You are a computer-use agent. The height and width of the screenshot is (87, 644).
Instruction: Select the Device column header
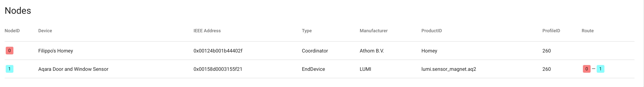[x=45, y=31]
